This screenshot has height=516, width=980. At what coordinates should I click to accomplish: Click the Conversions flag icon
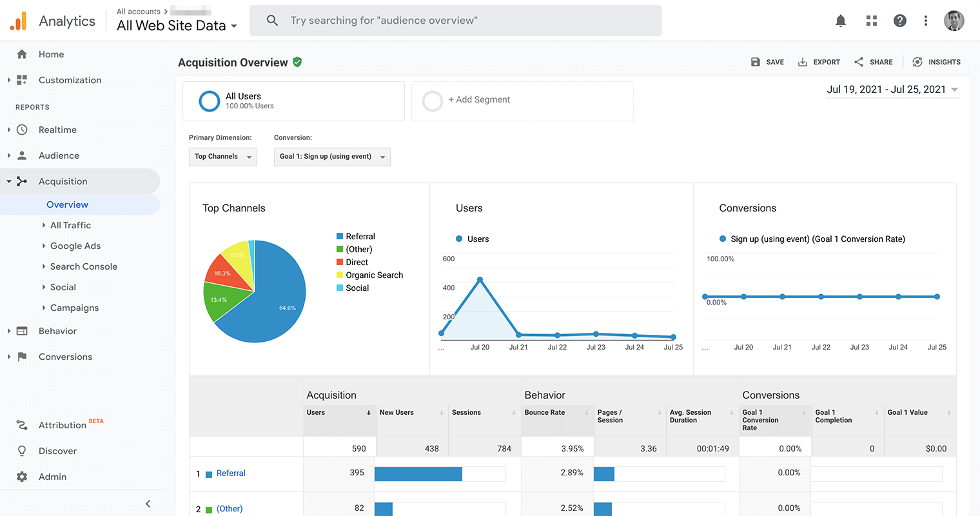(22, 357)
